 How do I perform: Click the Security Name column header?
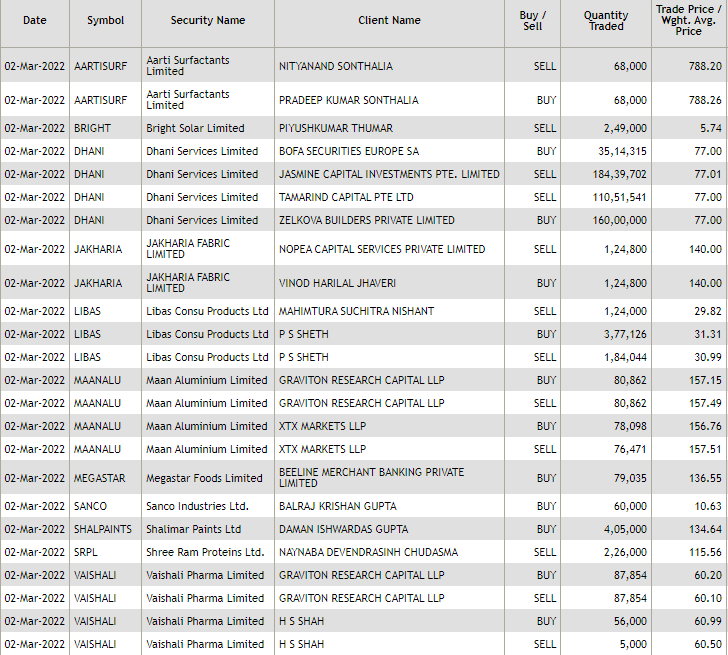tap(207, 20)
